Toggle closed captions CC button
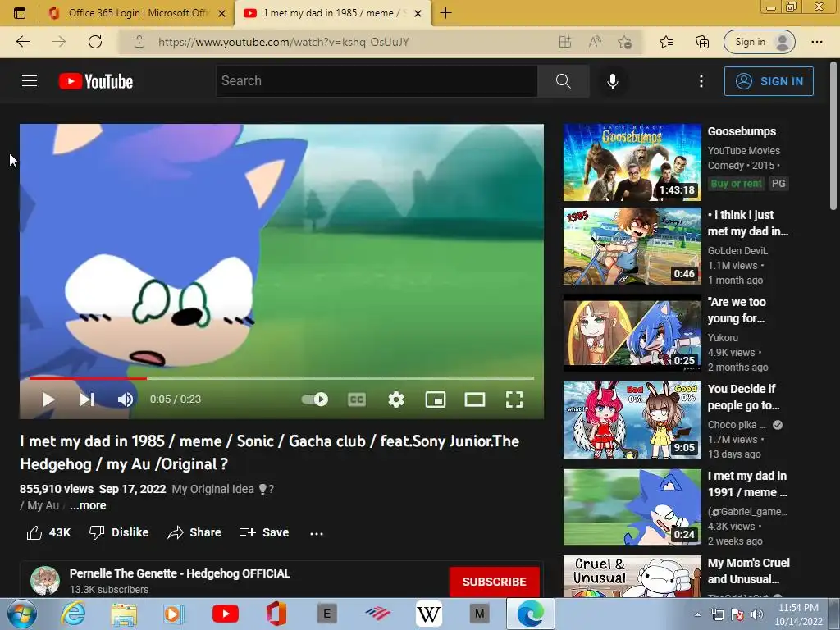Viewport: 840px width, 630px height. coord(357,399)
